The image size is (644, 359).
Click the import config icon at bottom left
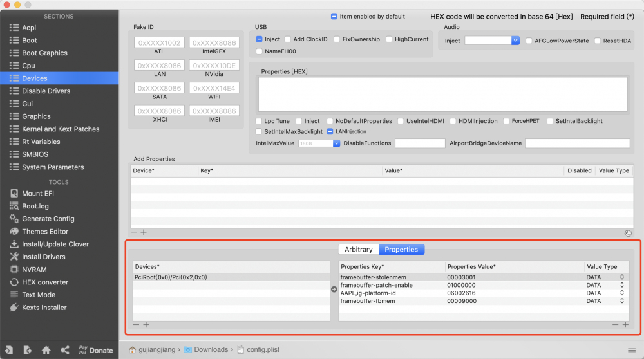click(8, 350)
